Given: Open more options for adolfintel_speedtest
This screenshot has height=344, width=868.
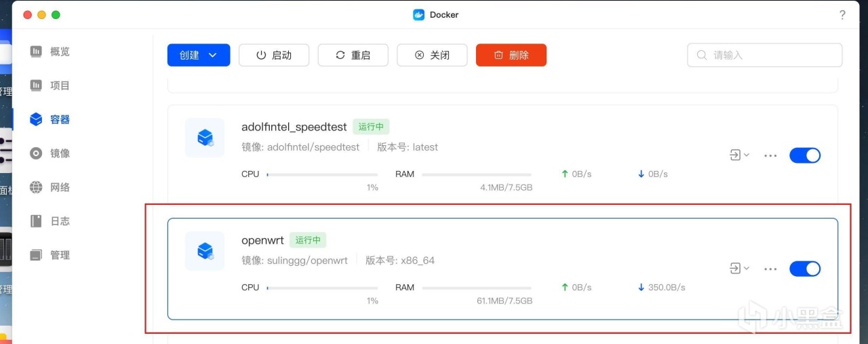Looking at the screenshot, I should point(770,155).
